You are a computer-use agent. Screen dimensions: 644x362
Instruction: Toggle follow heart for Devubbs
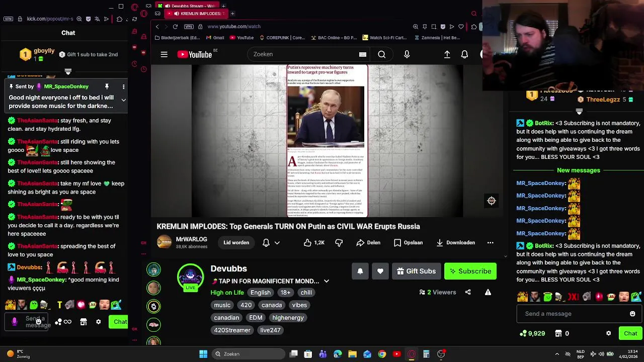click(380, 271)
